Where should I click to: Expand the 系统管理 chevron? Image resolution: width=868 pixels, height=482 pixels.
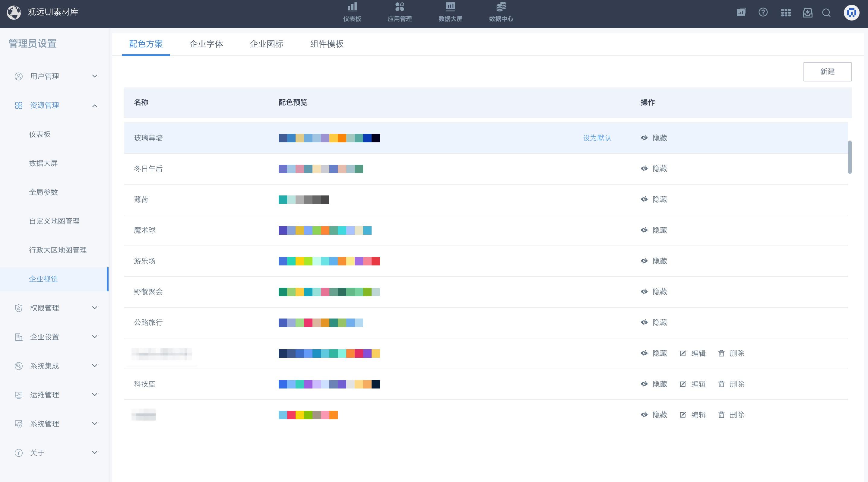[95, 424]
